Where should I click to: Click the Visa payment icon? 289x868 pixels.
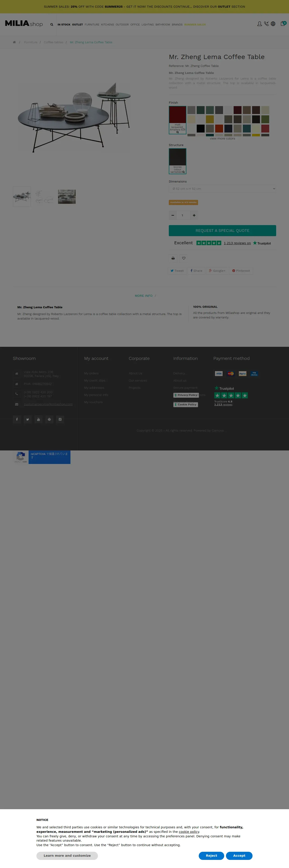click(219, 373)
